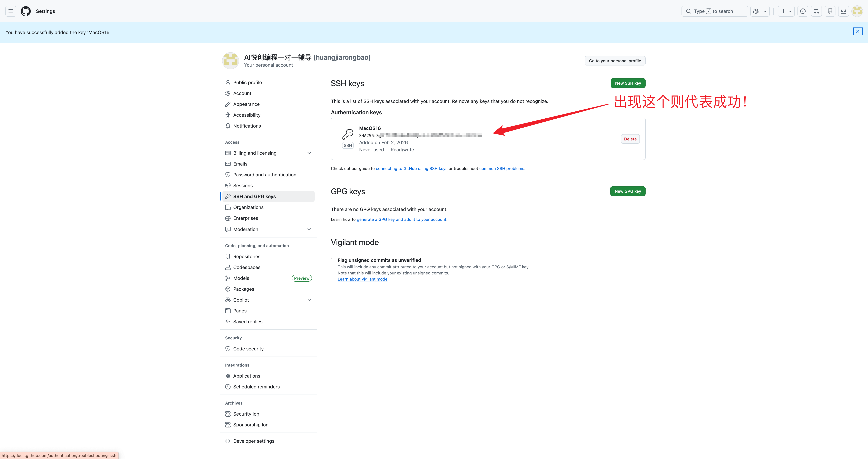Expand the Billing and licensing section
This screenshot has width=868, height=459.
click(309, 153)
